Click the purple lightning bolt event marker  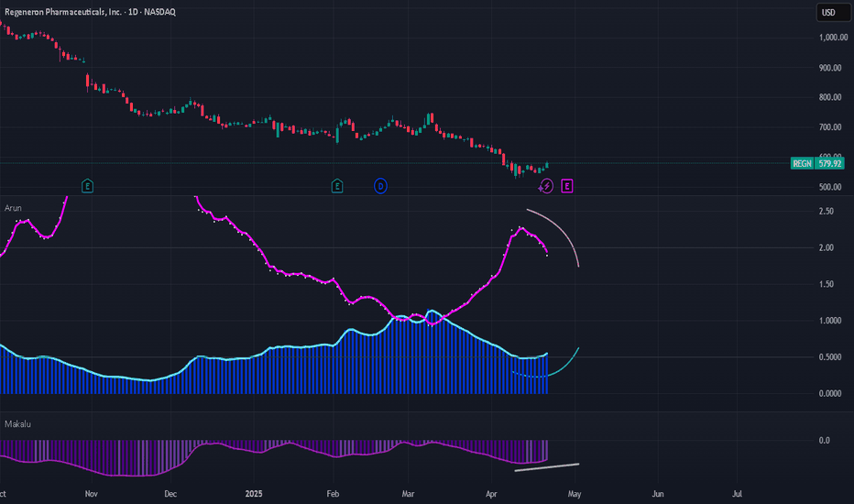click(546, 186)
